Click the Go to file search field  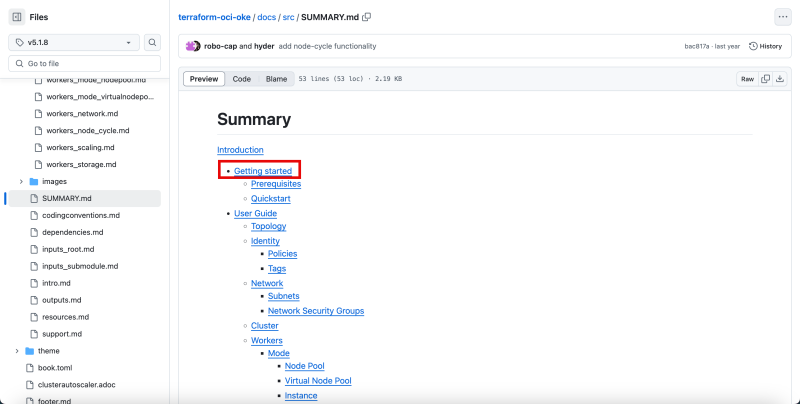pyautogui.click(x=85, y=63)
